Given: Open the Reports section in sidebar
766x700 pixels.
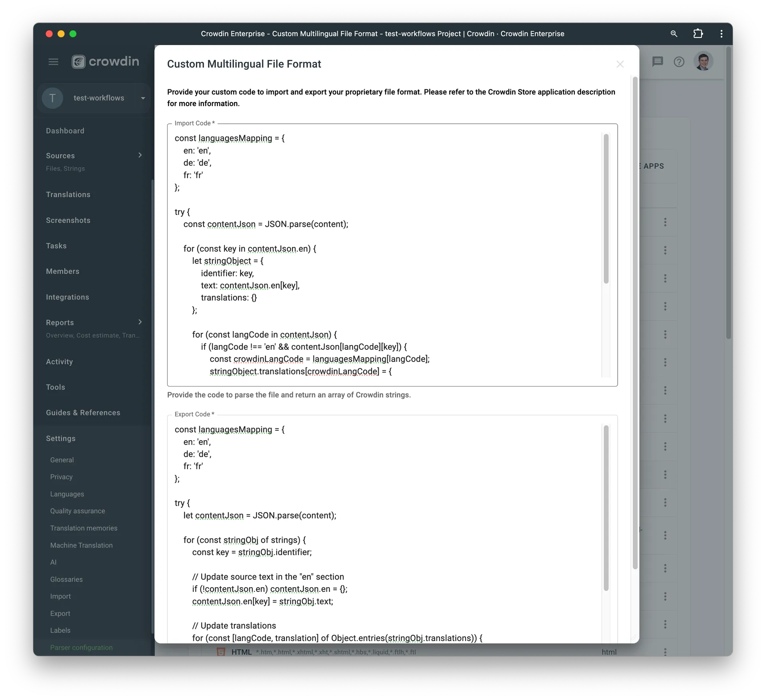Looking at the screenshot, I should click(60, 322).
